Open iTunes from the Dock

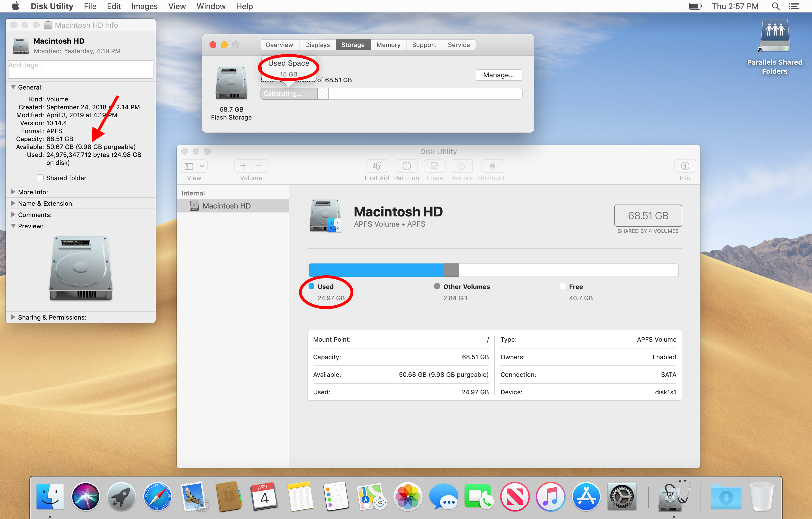pos(551,496)
